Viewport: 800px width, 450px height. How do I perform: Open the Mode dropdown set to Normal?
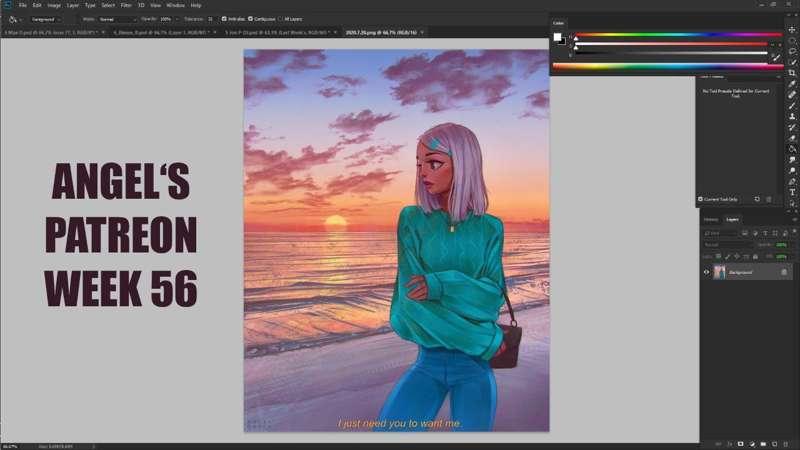tap(118, 19)
